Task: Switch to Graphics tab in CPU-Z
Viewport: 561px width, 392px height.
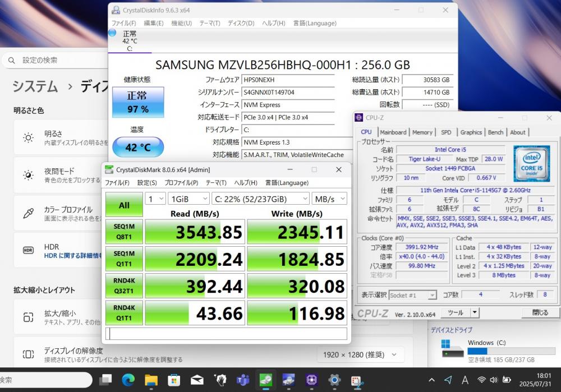Action: point(471,132)
